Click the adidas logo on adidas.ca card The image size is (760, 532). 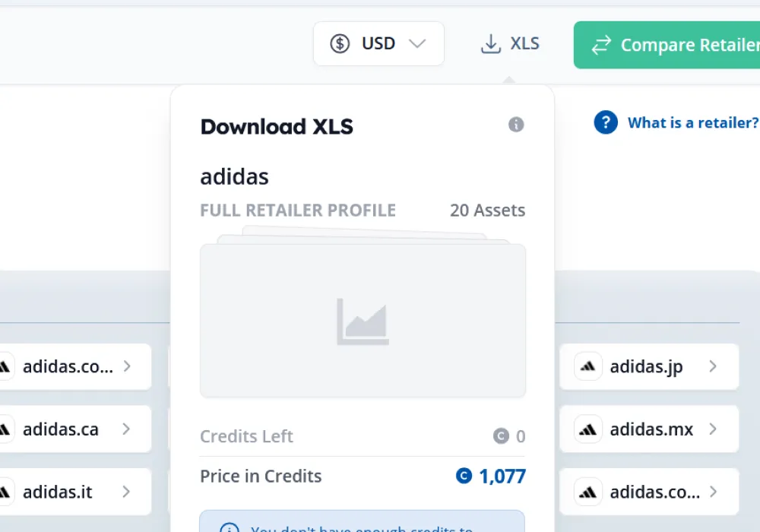tap(4, 429)
